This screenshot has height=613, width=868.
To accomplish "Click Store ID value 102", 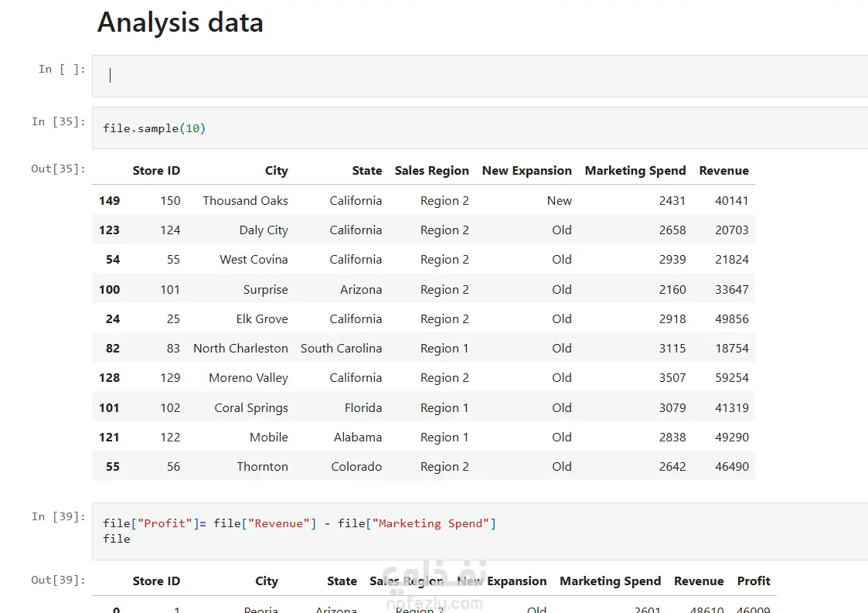I will pyautogui.click(x=171, y=407).
